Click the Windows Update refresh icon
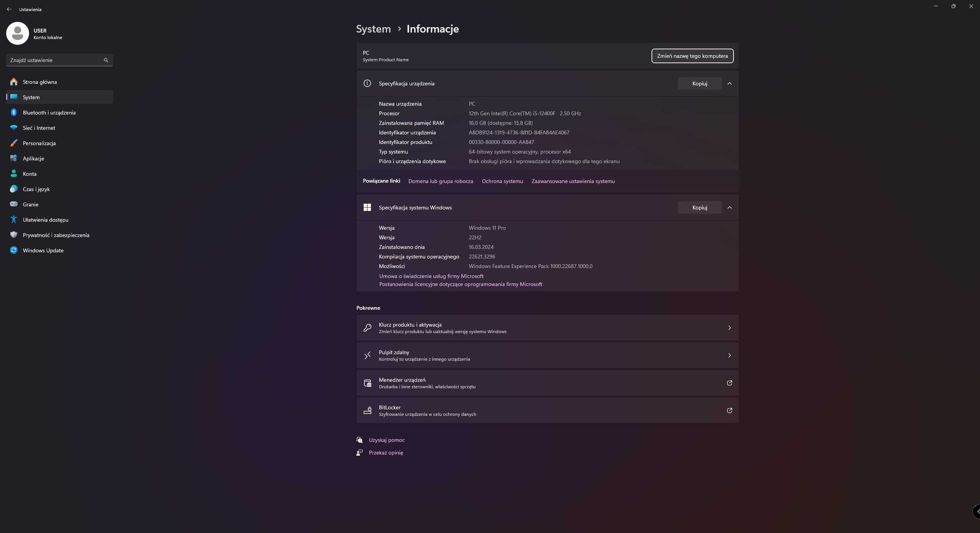Viewport: 980px width, 533px height. point(14,250)
